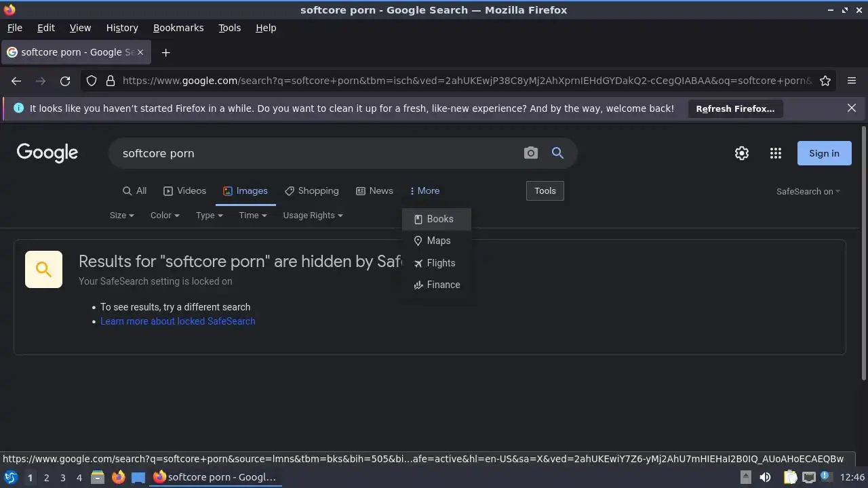The height and width of the screenshot is (488, 868).
Task: Select Firefox window in taskbar
Action: click(216, 477)
